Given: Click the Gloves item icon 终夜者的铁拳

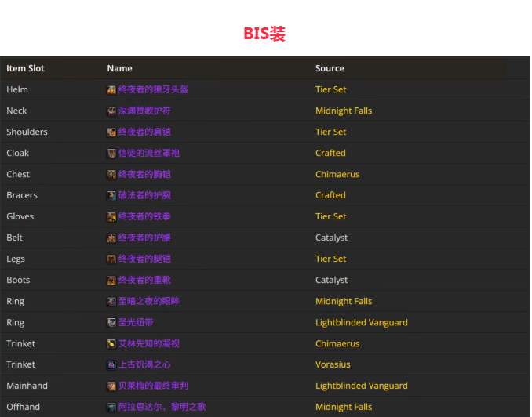Looking at the screenshot, I should 111,216.
